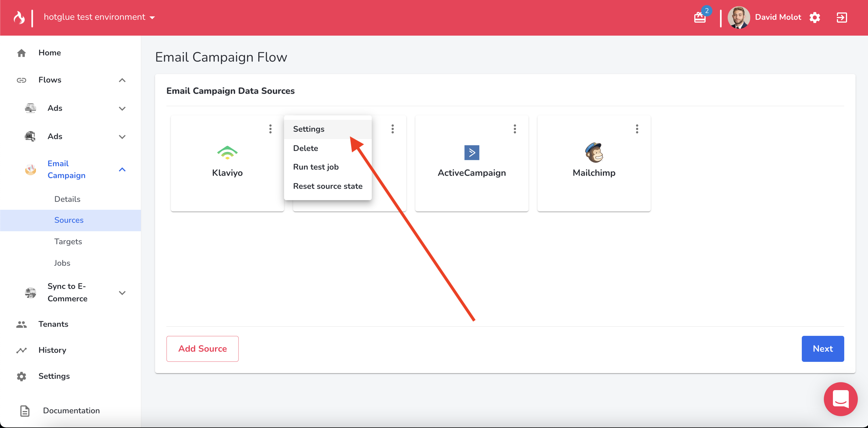
Task: Open the gift notifications icon
Action: coord(700,17)
